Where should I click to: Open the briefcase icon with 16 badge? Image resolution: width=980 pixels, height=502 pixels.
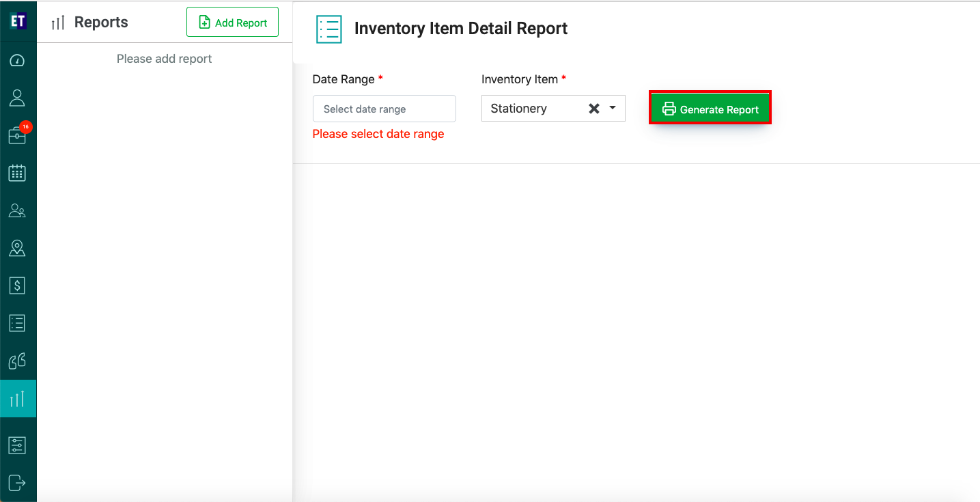pos(18,135)
